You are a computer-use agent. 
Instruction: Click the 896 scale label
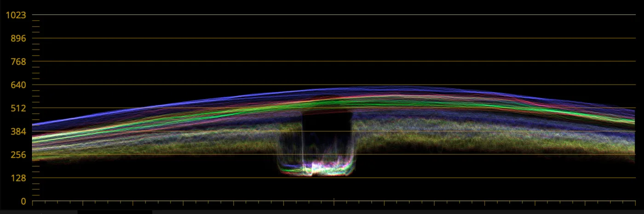(18, 38)
